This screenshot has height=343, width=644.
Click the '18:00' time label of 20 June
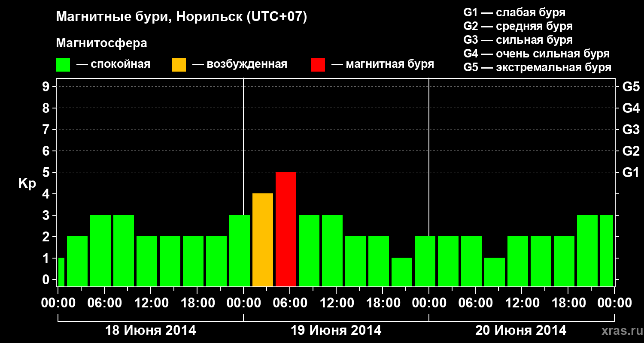pyautogui.click(x=568, y=303)
